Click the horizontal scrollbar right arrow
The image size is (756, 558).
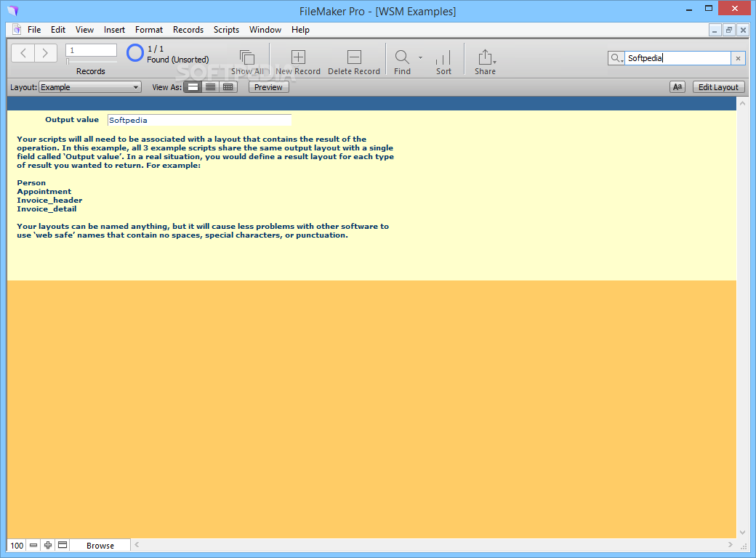[x=730, y=544]
